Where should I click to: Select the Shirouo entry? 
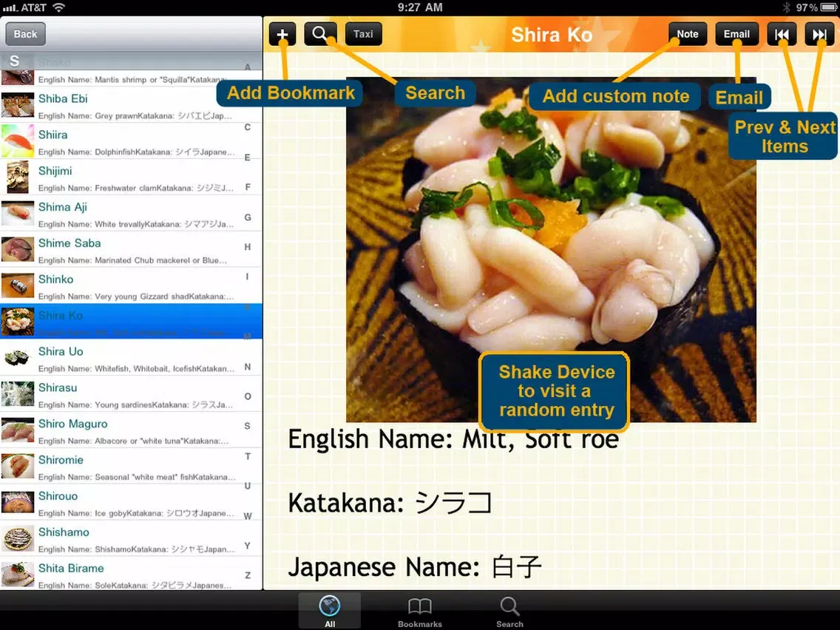[132, 503]
